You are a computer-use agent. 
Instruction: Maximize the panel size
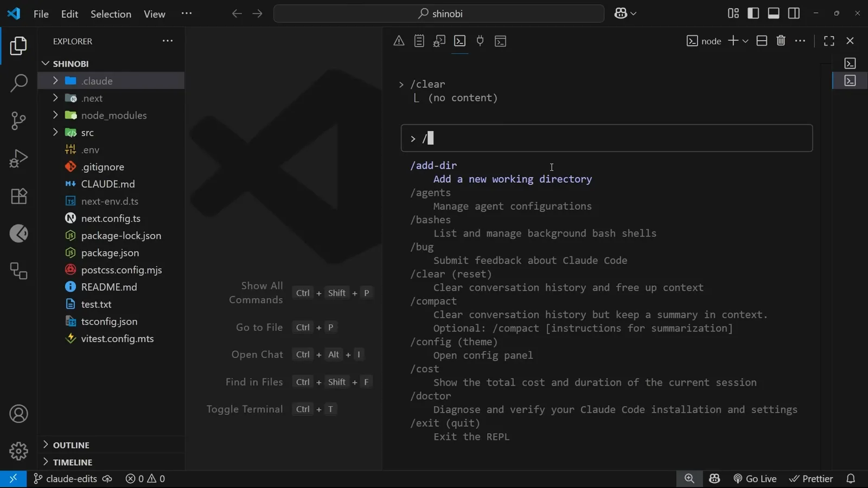pos(829,41)
